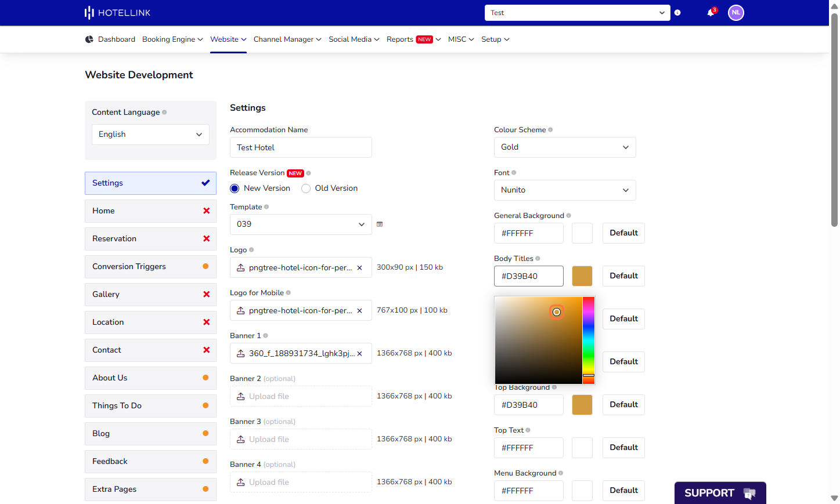Select the New Version radio button
This screenshot has height=504, width=840.
pos(235,188)
